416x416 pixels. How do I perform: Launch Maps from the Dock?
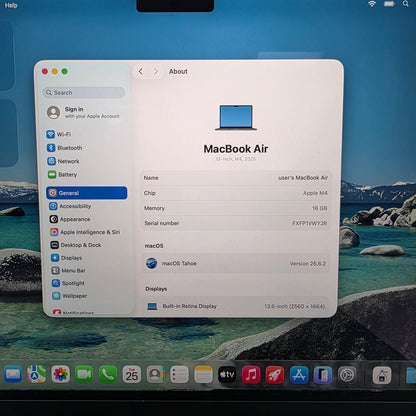37,374
